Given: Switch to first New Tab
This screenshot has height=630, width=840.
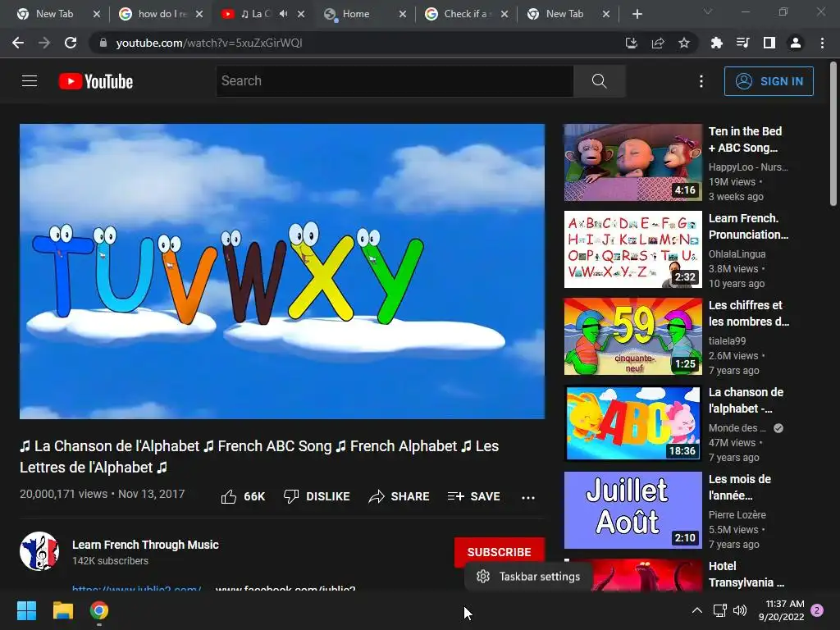Looking at the screenshot, I should coord(53,14).
